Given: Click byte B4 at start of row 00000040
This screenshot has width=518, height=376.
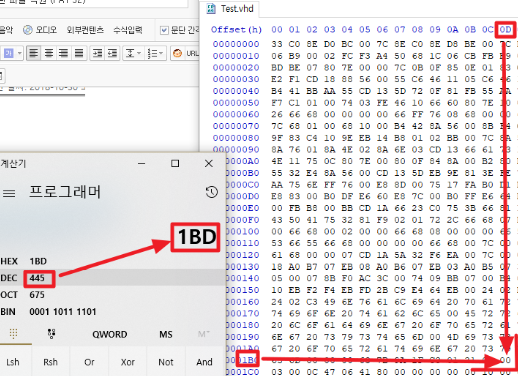Looking at the screenshot, I should [277, 91].
